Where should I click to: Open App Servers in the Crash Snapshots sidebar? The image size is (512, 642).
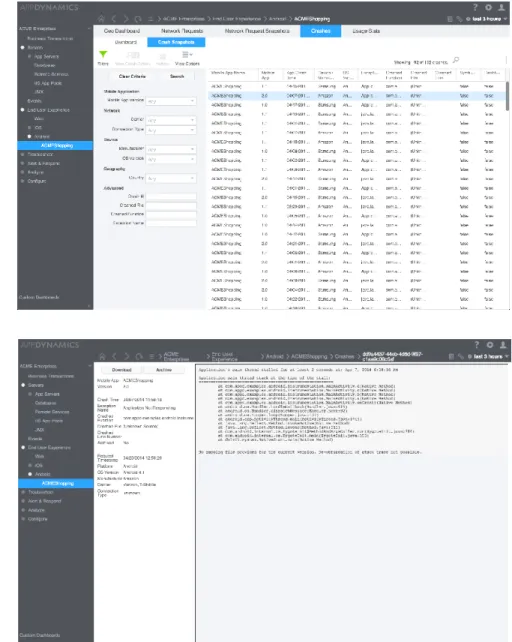pyautogui.click(x=47, y=57)
